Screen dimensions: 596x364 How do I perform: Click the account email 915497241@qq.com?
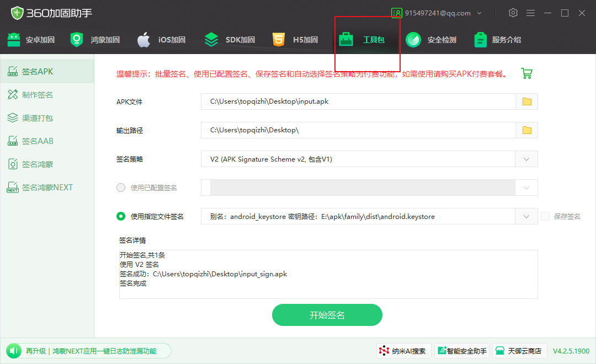click(x=438, y=13)
